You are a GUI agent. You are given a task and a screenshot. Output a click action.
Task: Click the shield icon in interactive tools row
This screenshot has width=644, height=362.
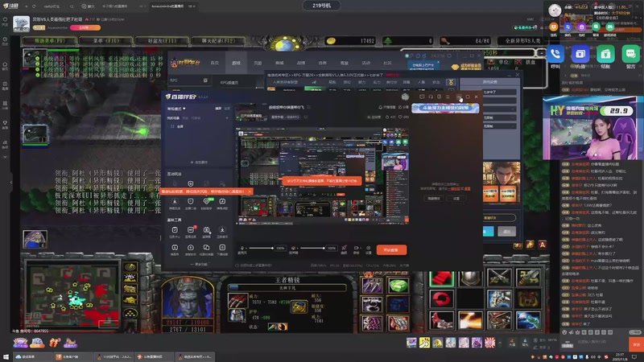click(191, 183)
